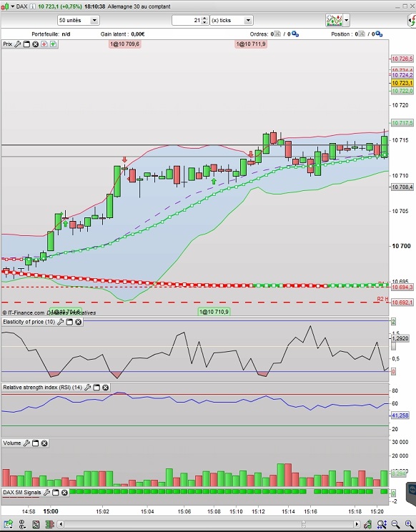Click the 1,2920 elasticity value label
The width and height of the screenshot is (416, 532).
pyautogui.click(x=400, y=338)
